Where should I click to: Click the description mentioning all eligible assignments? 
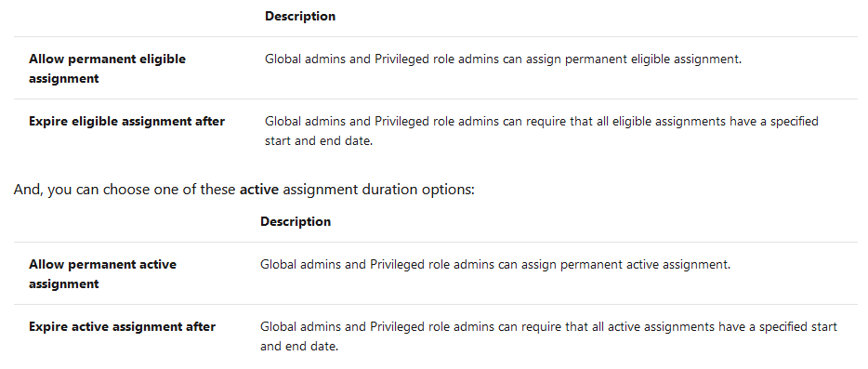542,131
